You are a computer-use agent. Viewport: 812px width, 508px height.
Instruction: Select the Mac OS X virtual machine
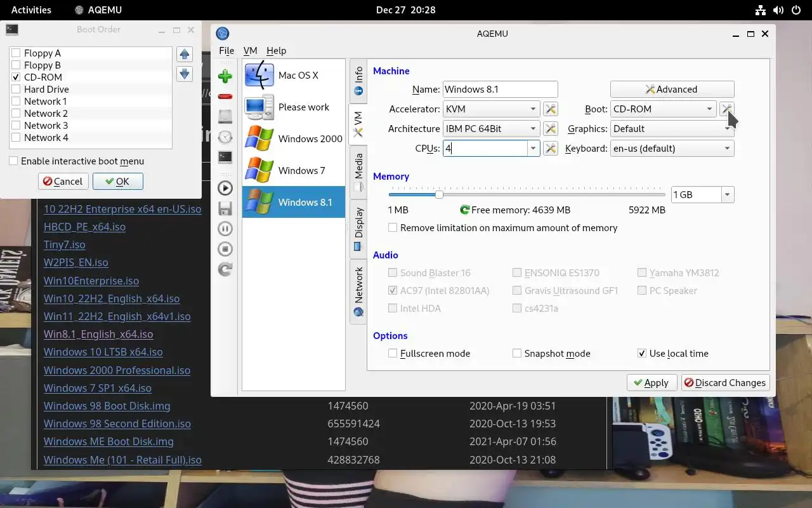(x=294, y=75)
